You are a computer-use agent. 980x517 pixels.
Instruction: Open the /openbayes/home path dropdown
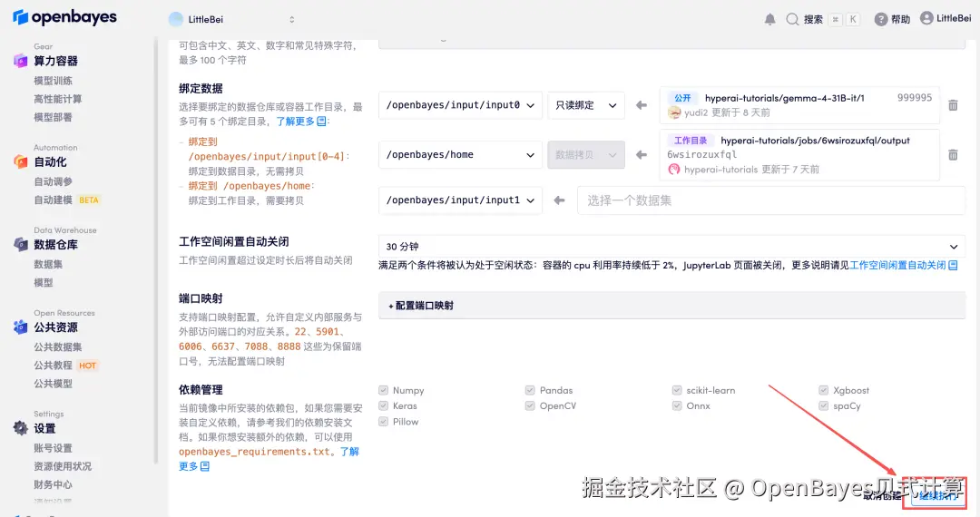(x=460, y=154)
